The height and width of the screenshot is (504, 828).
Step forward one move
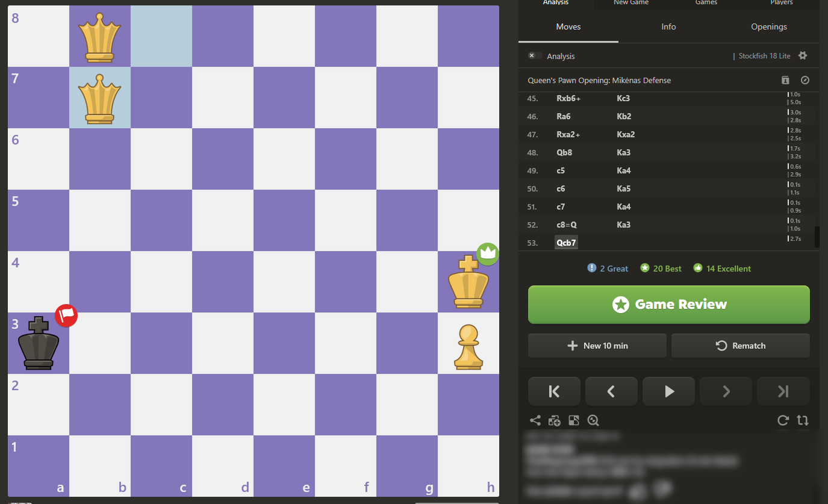tap(726, 391)
